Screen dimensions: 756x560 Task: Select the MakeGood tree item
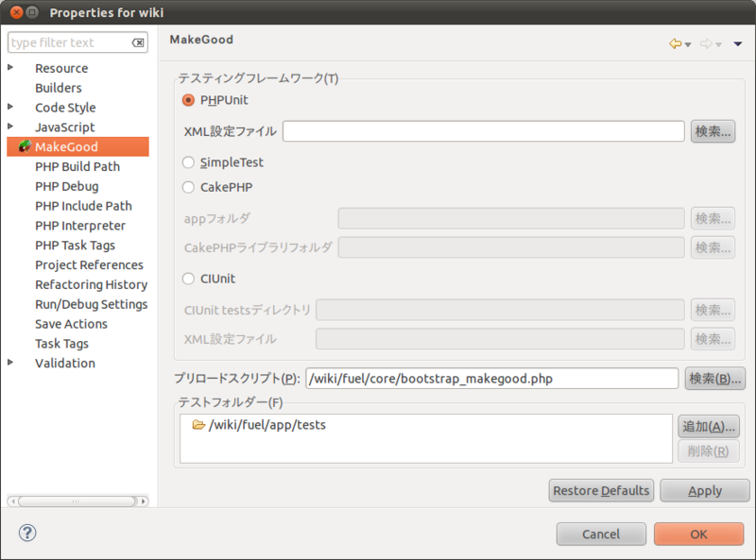(78, 146)
